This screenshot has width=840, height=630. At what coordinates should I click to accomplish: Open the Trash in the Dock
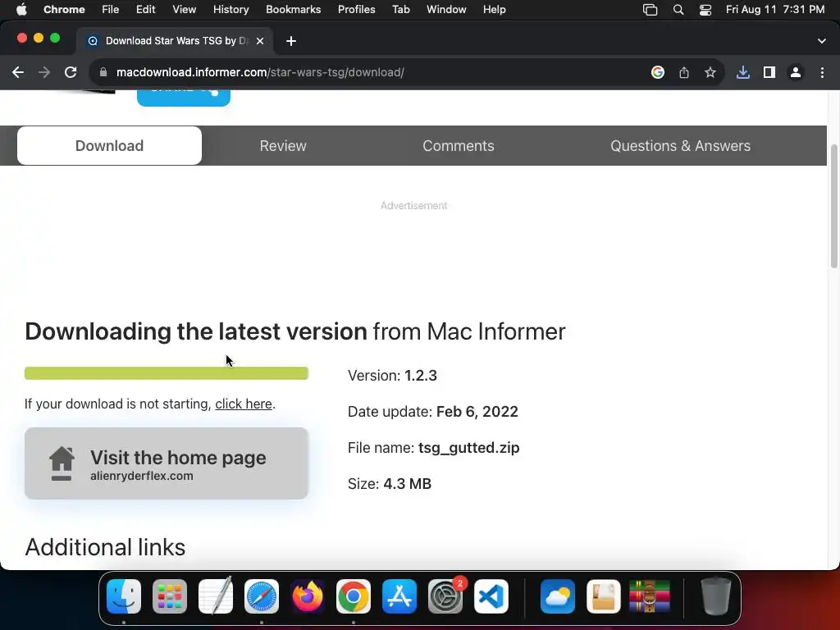[x=715, y=596]
